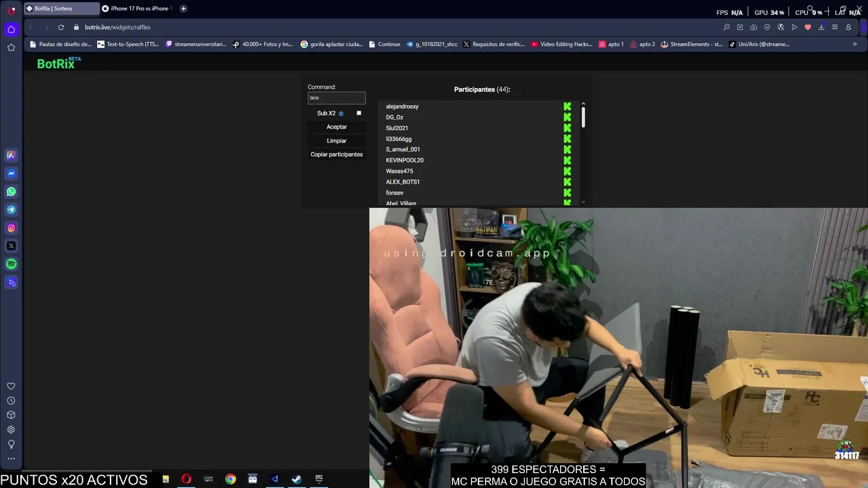868x488 pixels.
Task: Click the BotRix BETA logo
Action: point(58,63)
